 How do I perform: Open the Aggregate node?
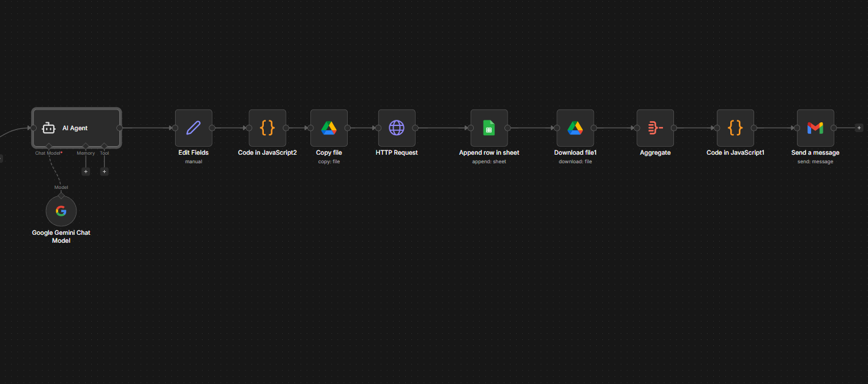[655, 128]
